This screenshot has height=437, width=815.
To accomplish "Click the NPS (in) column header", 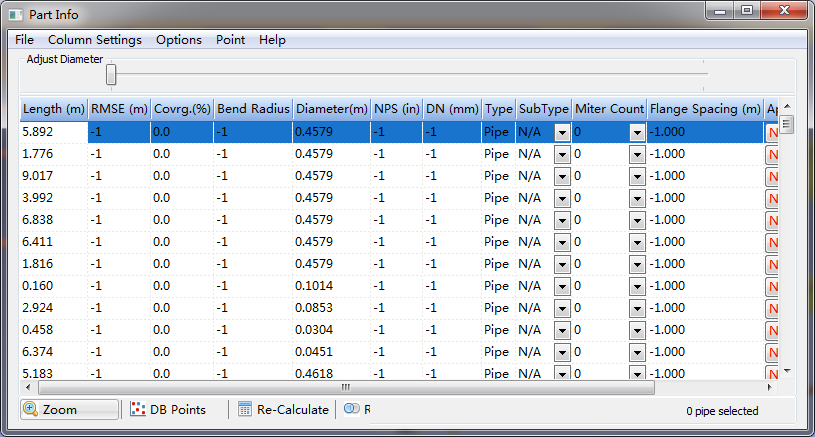I will 397,109.
